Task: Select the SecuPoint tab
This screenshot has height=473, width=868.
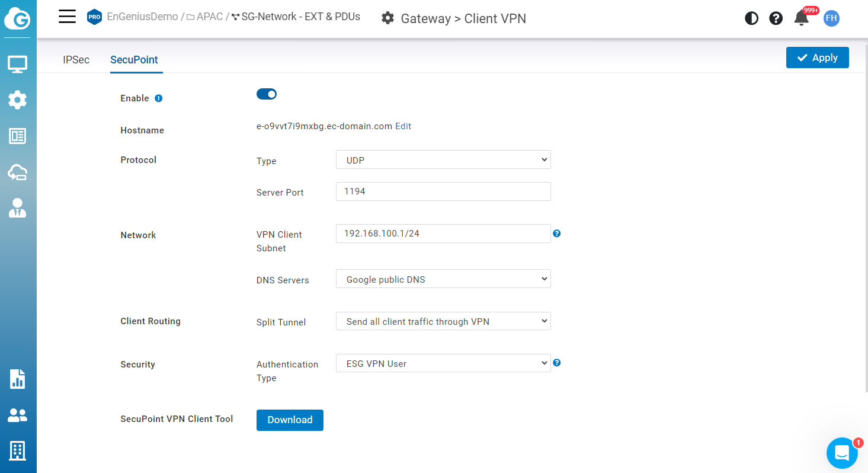Action: [134, 60]
